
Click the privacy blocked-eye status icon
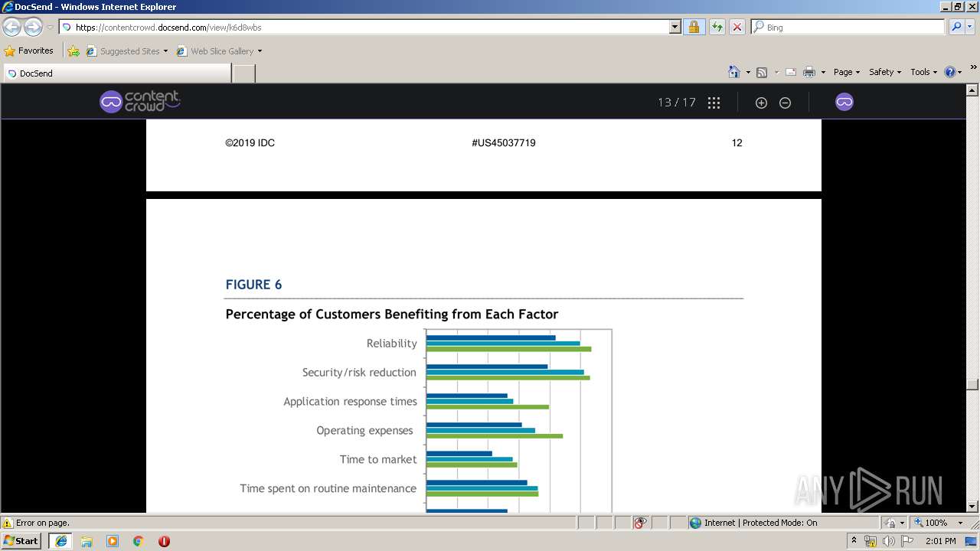pyautogui.click(x=640, y=523)
